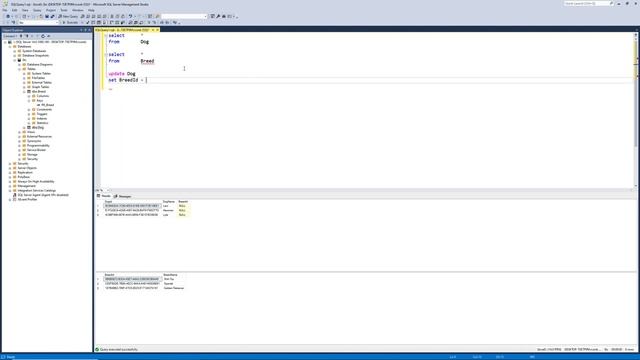Select the Indexes folder
The image size is (640, 360).
[x=42, y=118]
